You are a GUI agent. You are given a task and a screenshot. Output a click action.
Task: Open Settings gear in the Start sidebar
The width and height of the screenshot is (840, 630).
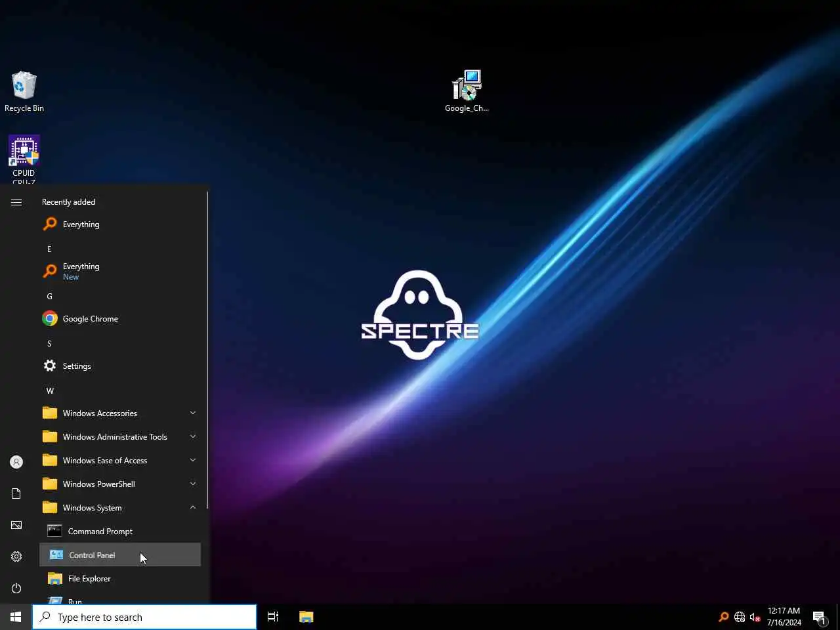16,556
